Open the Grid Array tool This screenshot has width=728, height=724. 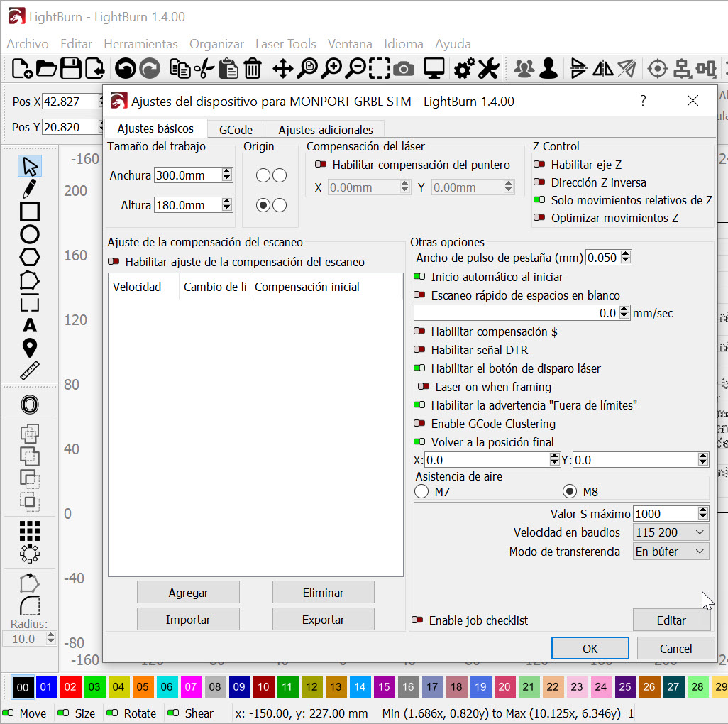coord(30,531)
